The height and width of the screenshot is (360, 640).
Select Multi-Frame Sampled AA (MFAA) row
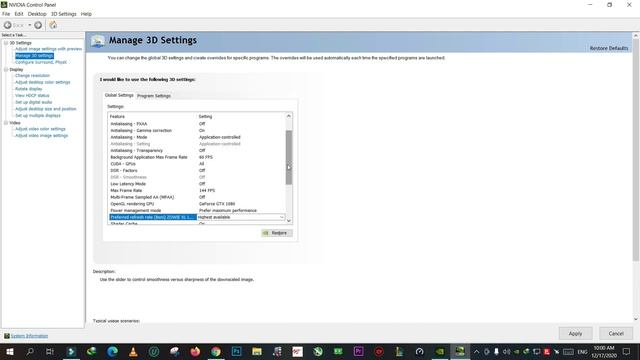click(x=197, y=197)
